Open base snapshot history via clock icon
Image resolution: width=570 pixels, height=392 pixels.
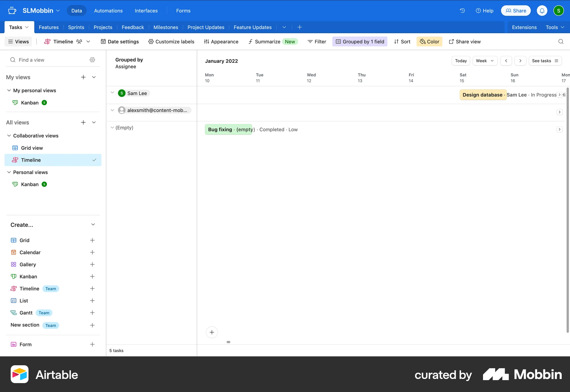click(462, 10)
